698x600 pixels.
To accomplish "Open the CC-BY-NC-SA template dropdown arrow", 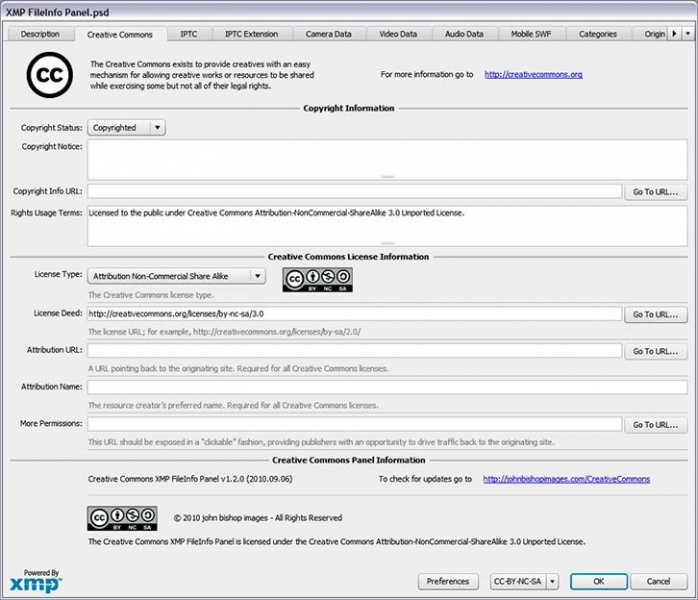I will point(552,581).
